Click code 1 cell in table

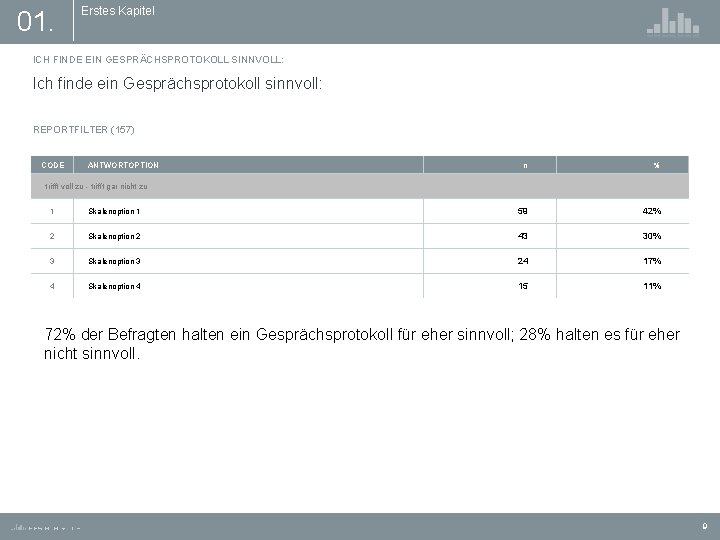(52, 211)
